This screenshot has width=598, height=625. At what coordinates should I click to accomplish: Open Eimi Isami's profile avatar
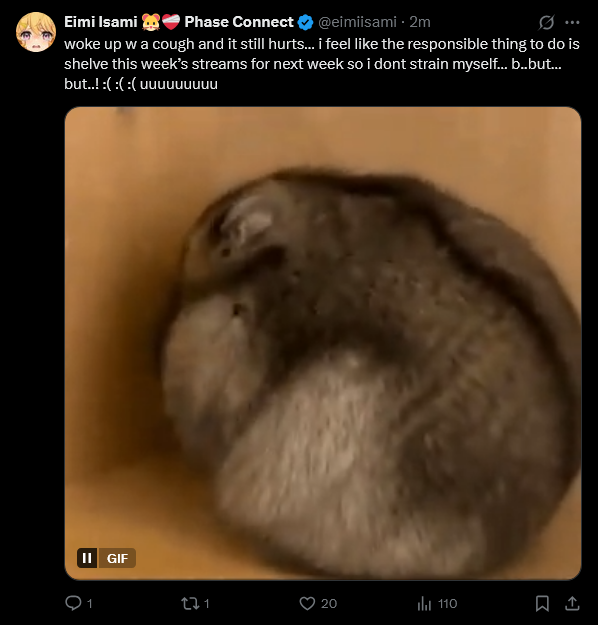coord(36,32)
